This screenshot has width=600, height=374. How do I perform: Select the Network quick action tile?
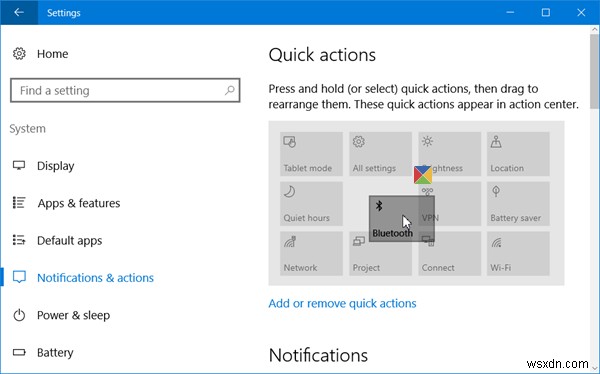(x=311, y=253)
